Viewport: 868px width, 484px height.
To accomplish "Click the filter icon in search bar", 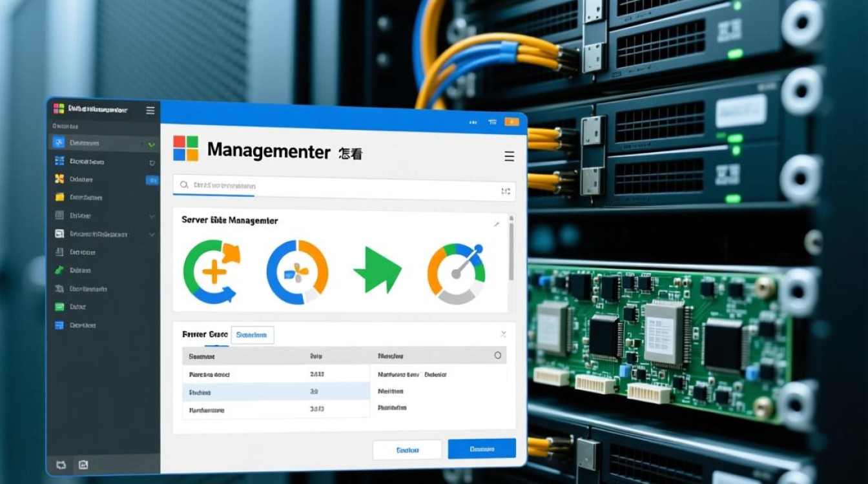I will [505, 191].
